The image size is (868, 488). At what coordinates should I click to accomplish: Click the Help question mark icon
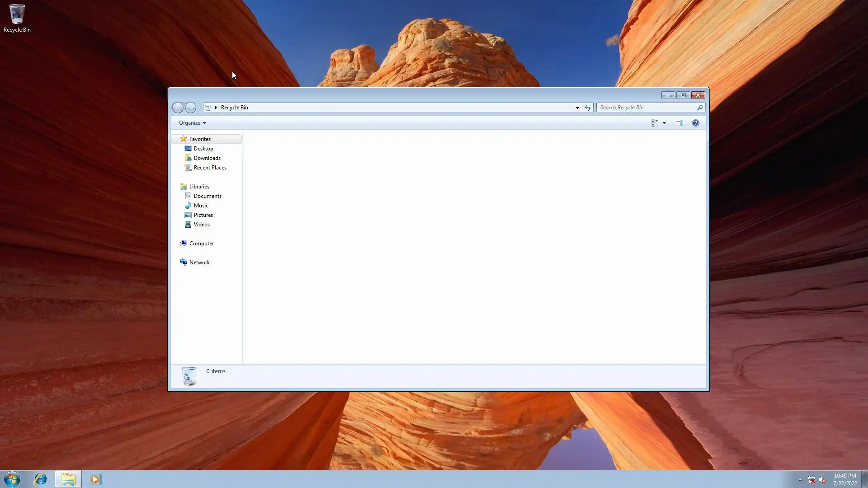[x=695, y=123]
